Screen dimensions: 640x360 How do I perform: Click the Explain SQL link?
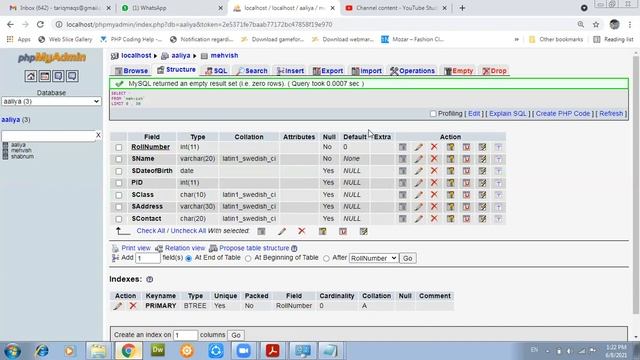(508, 114)
